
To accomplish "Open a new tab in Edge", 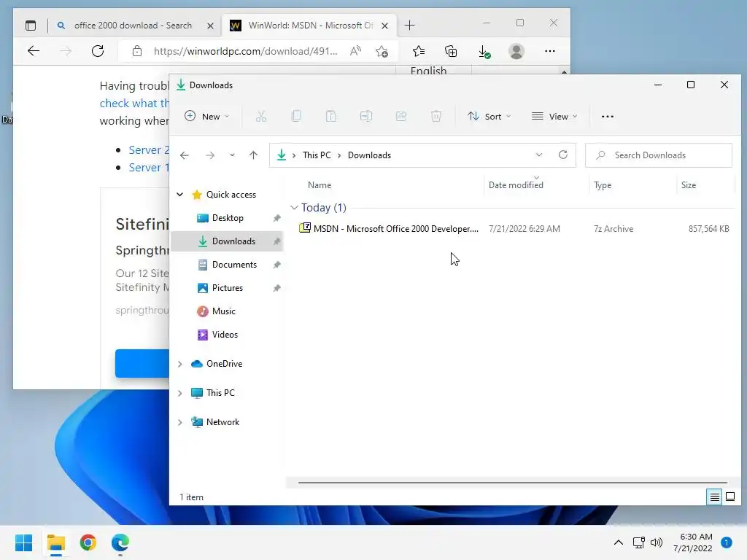I will click(410, 26).
